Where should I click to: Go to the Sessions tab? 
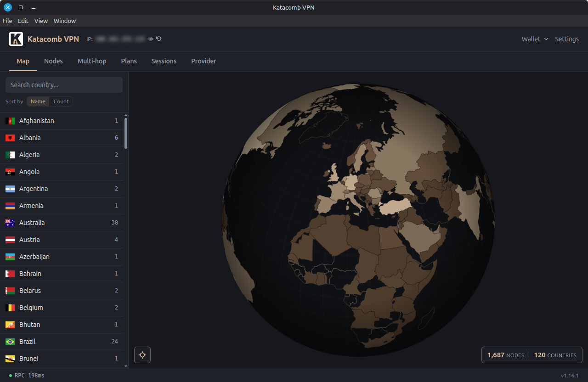[164, 61]
